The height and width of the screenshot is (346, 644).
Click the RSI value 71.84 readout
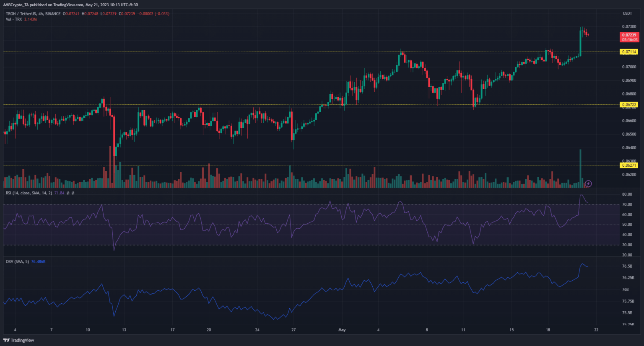pos(59,193)
